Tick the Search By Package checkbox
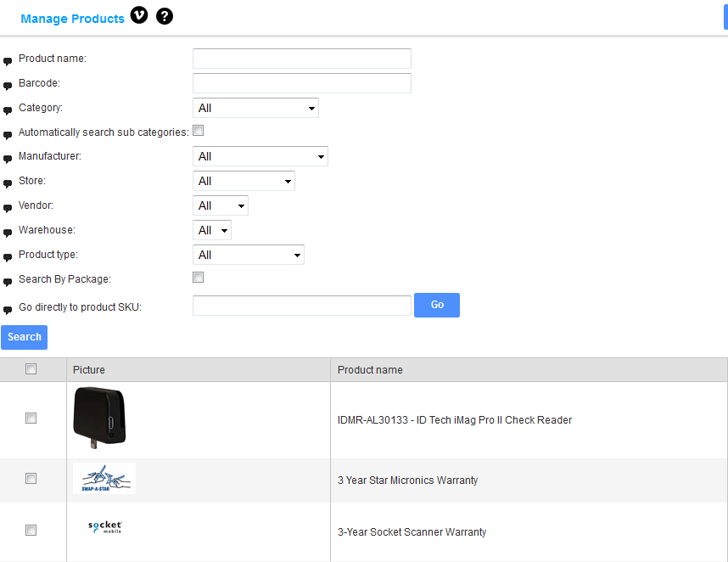Image resolution: width=728 pixels, height=562 pixels. [199, 278]
